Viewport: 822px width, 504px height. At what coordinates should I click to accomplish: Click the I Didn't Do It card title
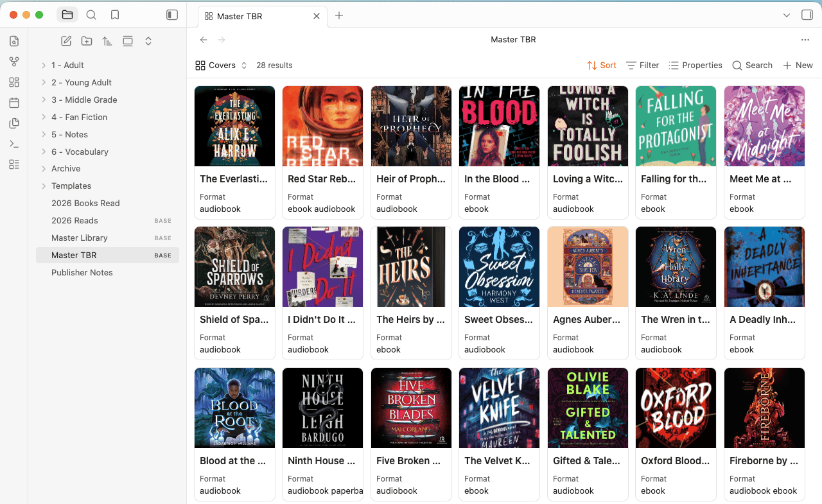322,320
